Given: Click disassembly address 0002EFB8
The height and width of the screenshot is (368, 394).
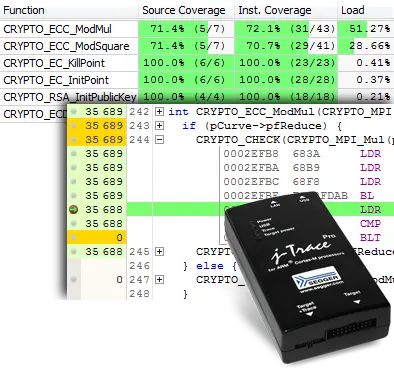Looking at the screenshot, I should click(251, 154).
